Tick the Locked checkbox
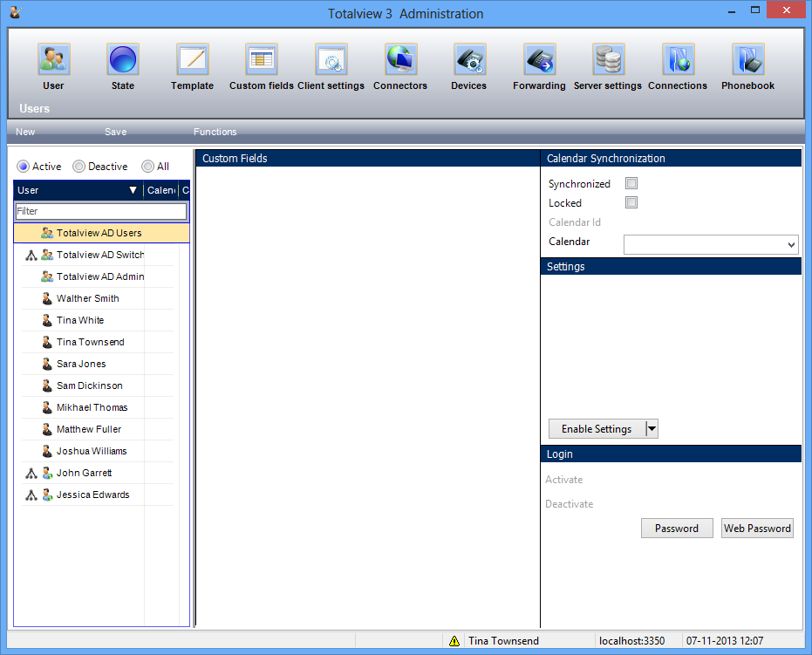Screen dimensions: 812x655 click(x=631, y=202)
